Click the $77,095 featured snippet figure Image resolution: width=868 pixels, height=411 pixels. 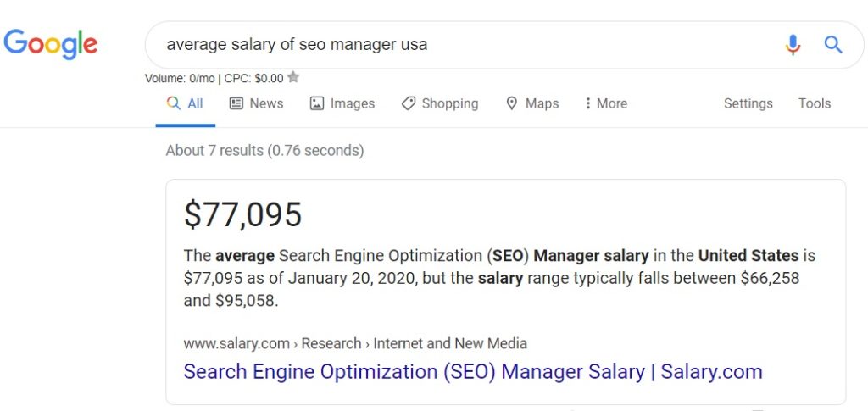click(x=243, y=214)
